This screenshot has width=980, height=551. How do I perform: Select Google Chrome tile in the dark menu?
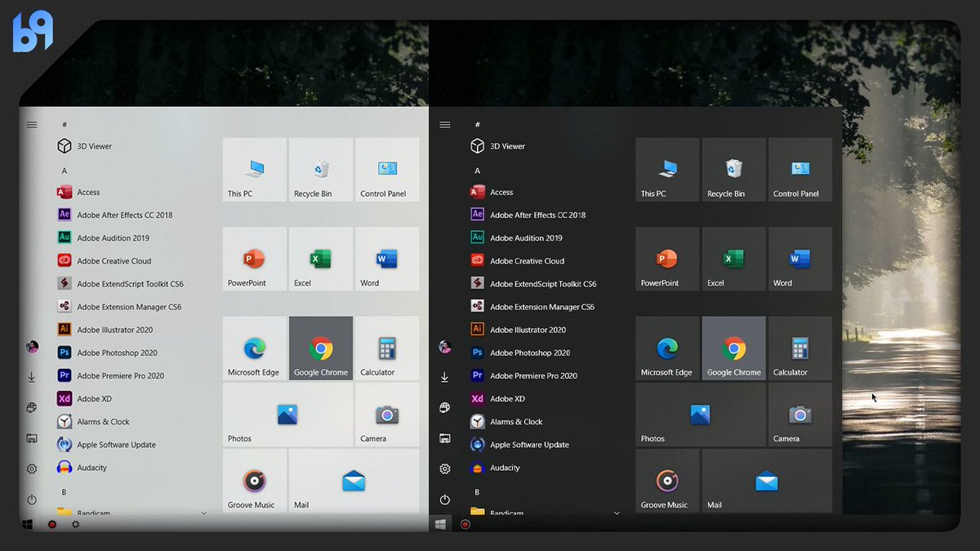coord(734,348)
